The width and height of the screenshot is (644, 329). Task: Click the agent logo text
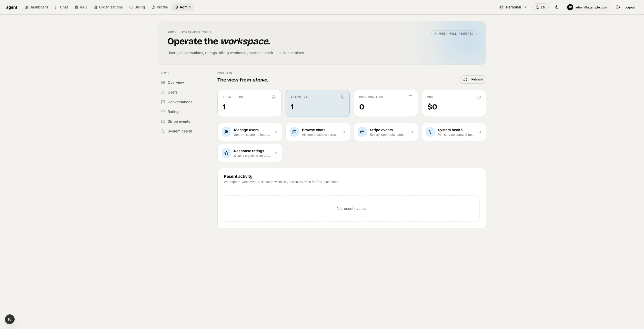[12, 7]
